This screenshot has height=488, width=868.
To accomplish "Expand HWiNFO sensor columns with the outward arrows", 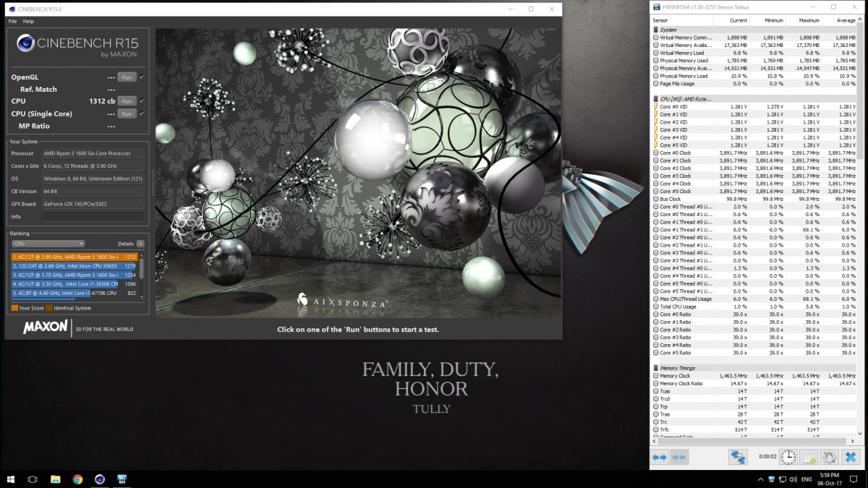I will pyautogui.click(x=659, y=457).
